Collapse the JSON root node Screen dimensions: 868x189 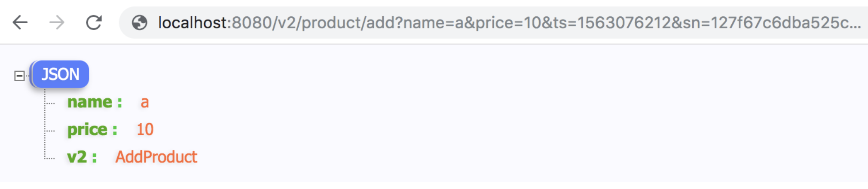click(x=19, y=76)
